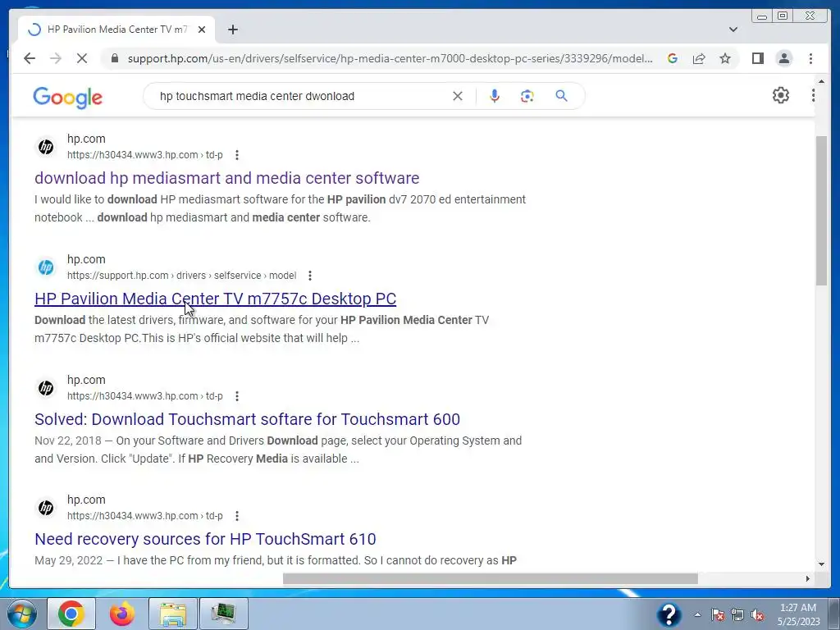Open Windows Explorer from taskbar

click(x=173, y=614)
